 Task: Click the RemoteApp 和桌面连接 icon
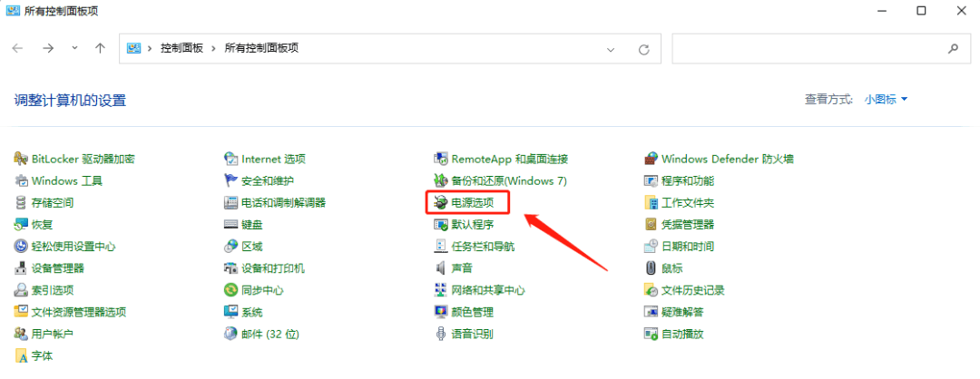[441, 159]
